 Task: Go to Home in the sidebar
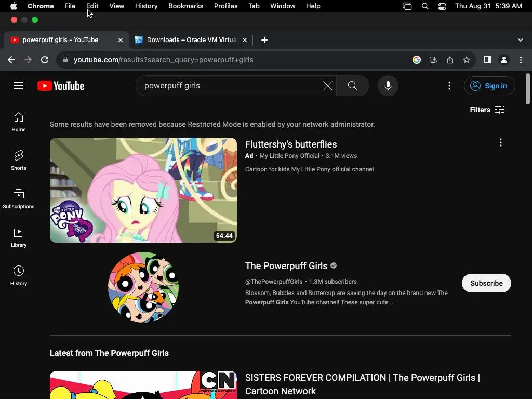[19, 122]
